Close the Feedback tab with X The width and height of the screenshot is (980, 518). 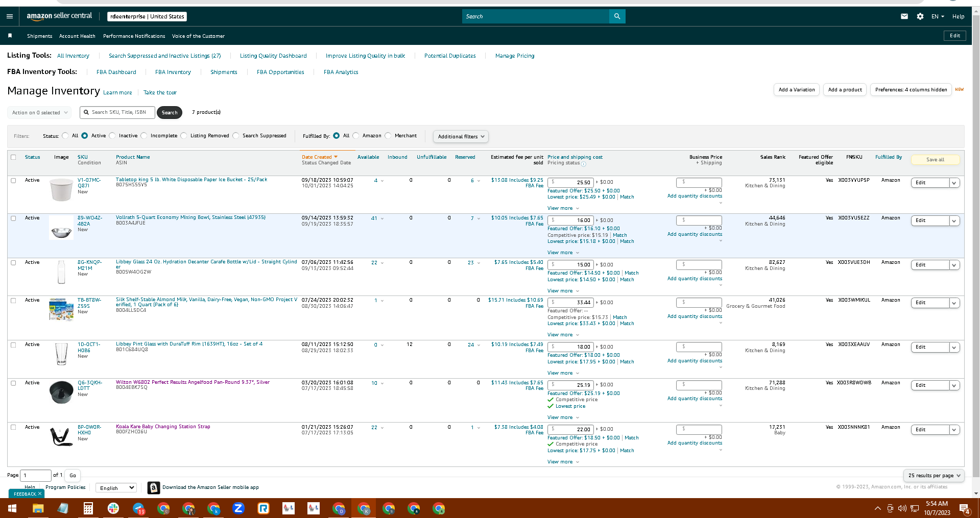click(x=40, y=494)
